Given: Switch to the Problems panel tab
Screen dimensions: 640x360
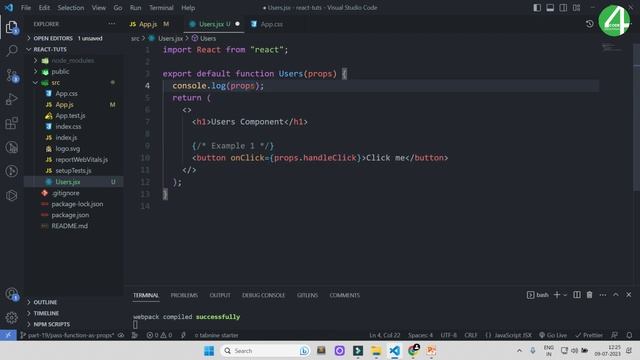Looking at the screenshot, I should pyautogui.click(x=184, y=295).
